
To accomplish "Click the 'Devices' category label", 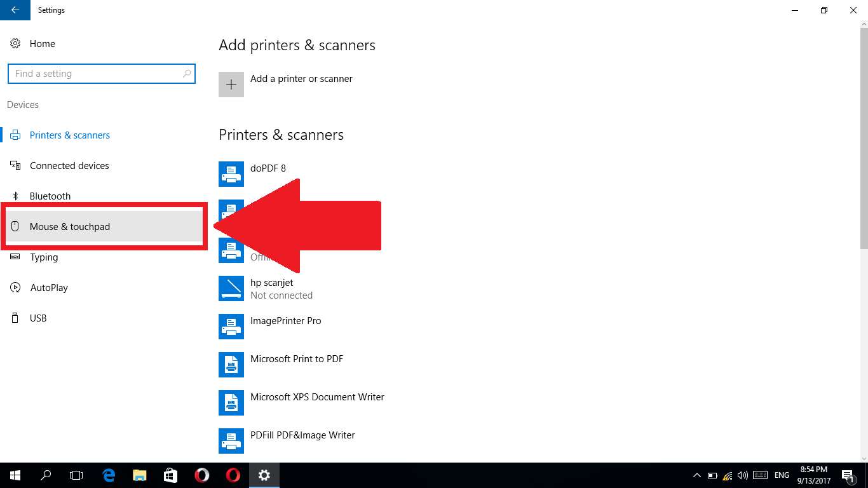I will pyautogui.click(x=23, y=105).
